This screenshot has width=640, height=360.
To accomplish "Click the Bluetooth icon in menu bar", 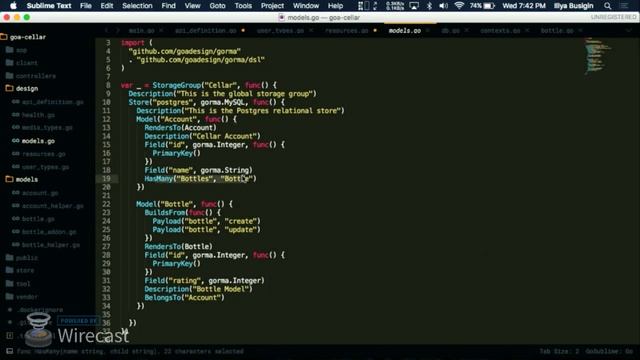I will click(x=429, y=6).
